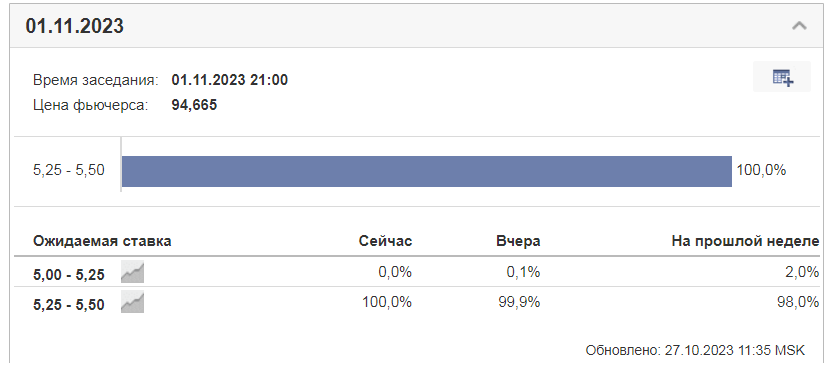This screenshot has height=365, width=824.
Task: Click the Обновлено timestamp text
Action: coord(703,350)
